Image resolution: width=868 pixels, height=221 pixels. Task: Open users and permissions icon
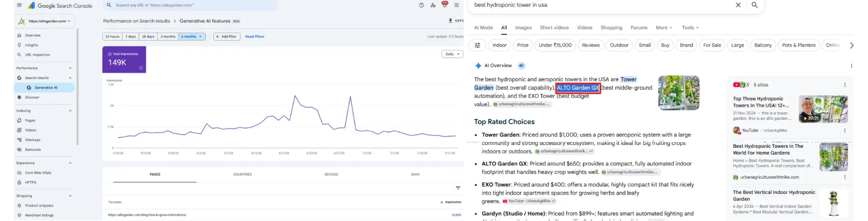(433, 6)
